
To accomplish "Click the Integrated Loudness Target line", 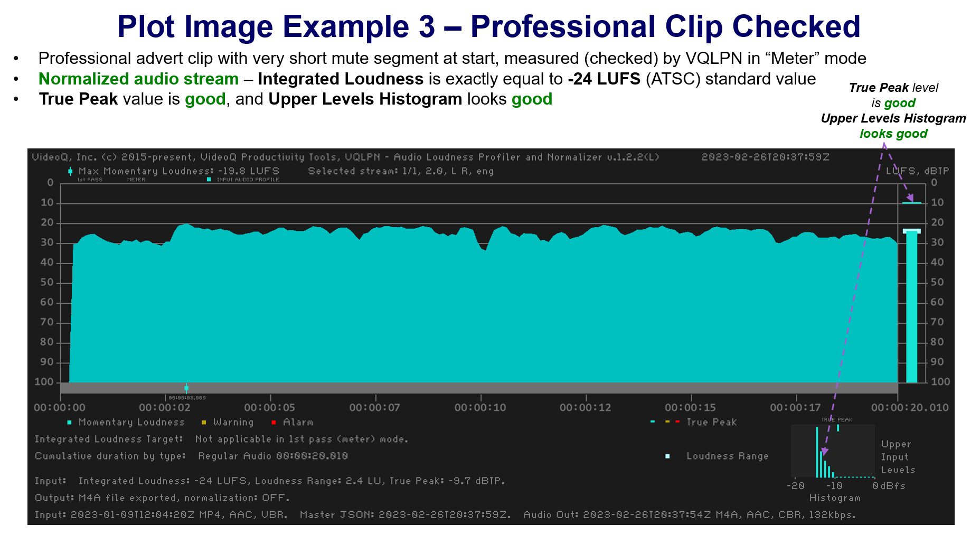I will pos(221,439).
